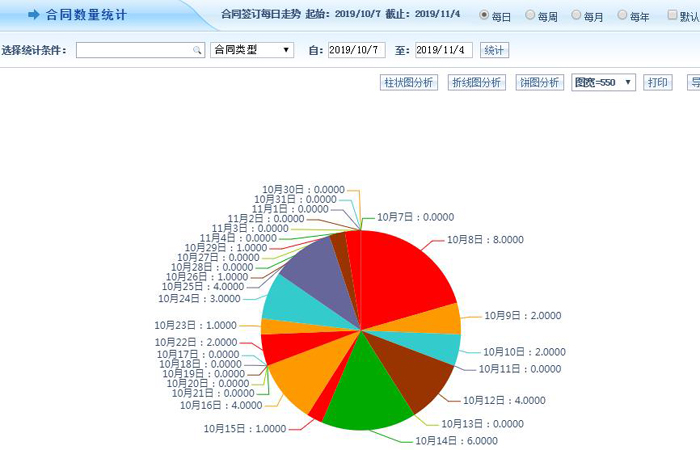Viewport: 700px width, 450px height.
Task: Click the search magnifier icon in condition field
Action: tap(197, 50)
